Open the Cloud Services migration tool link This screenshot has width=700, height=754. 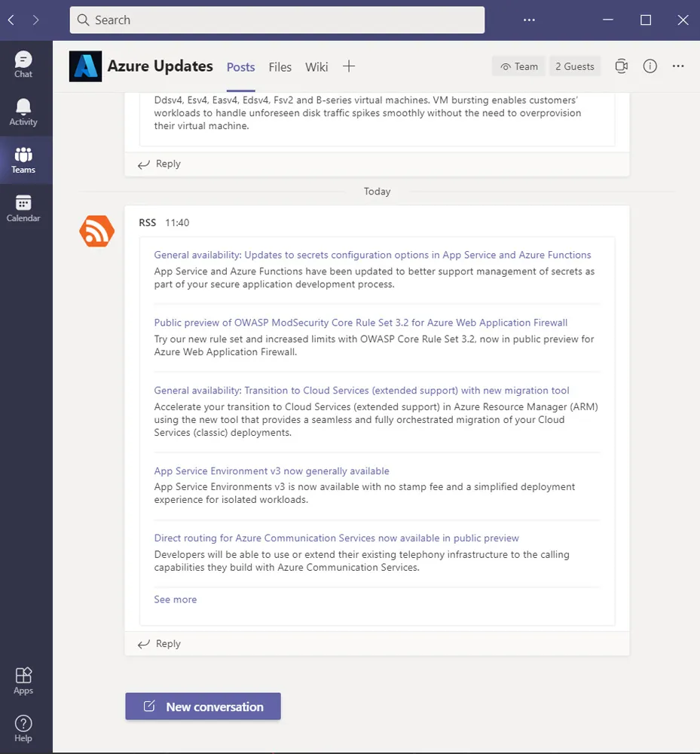[362, 391]
